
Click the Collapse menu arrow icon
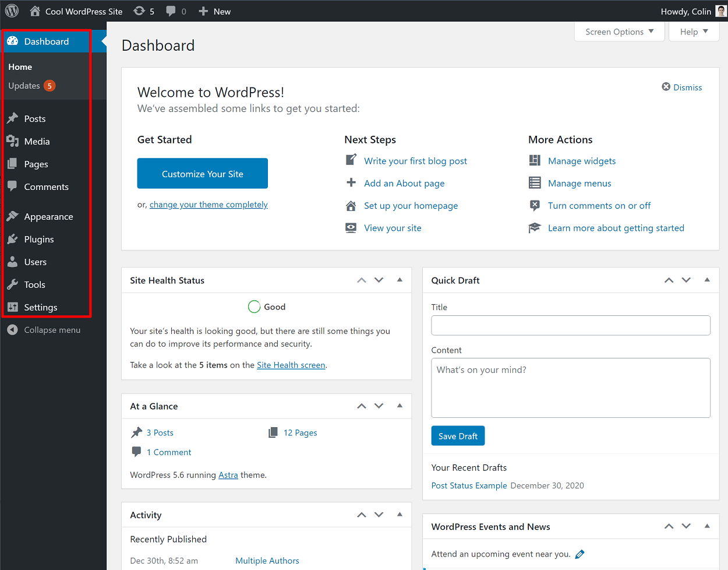point(12,330)
